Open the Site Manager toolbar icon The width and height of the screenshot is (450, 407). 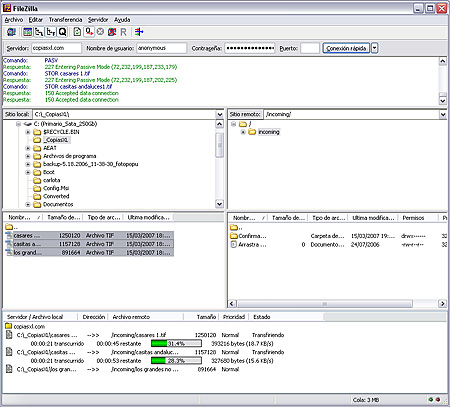click(12, 32)
